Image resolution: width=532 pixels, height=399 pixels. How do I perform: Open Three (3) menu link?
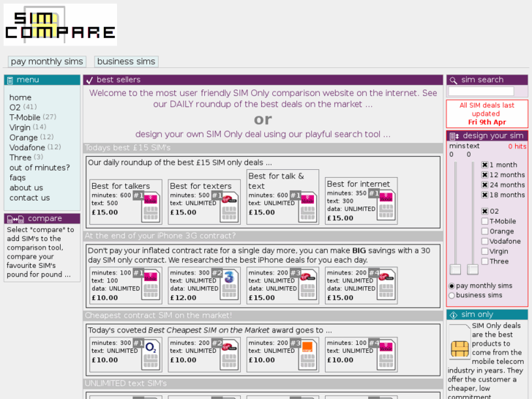pos(26,157)
